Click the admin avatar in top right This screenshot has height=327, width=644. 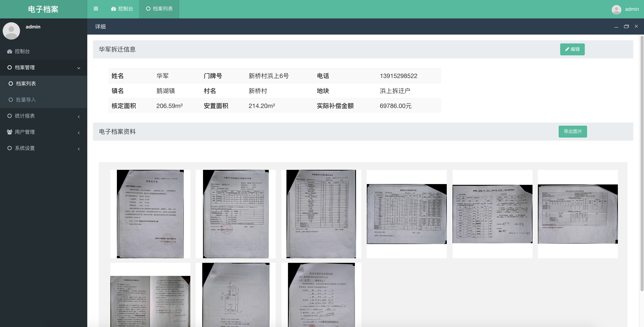pos(616,9)
